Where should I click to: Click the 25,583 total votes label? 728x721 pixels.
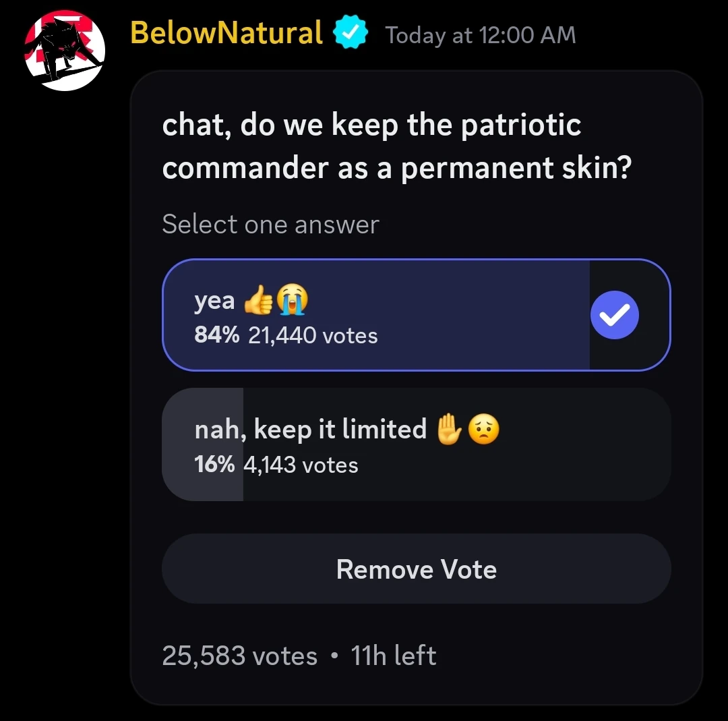click(x=239, y=656)
